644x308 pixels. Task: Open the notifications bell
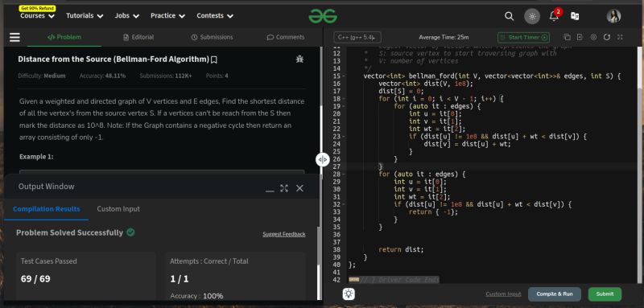pos(554,15)
